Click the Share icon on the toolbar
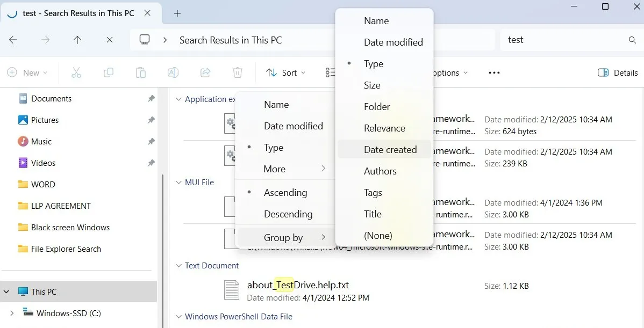Screen dimensions: 644x328 pos(205,72)
